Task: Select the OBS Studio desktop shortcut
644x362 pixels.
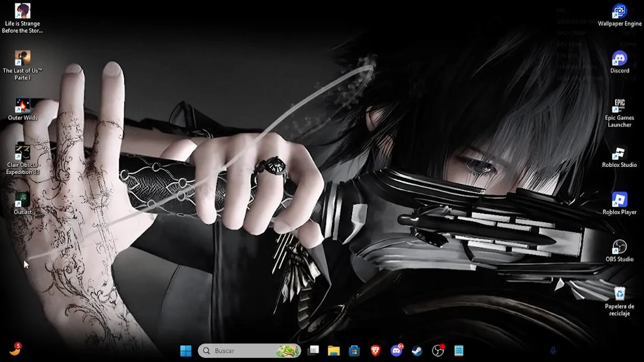Action: coord(619,251)
